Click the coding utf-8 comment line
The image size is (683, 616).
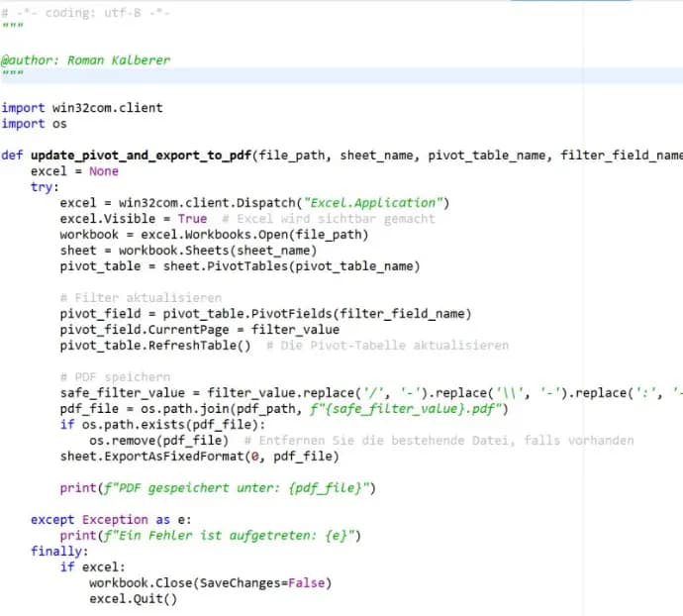(x=85, y=12)
